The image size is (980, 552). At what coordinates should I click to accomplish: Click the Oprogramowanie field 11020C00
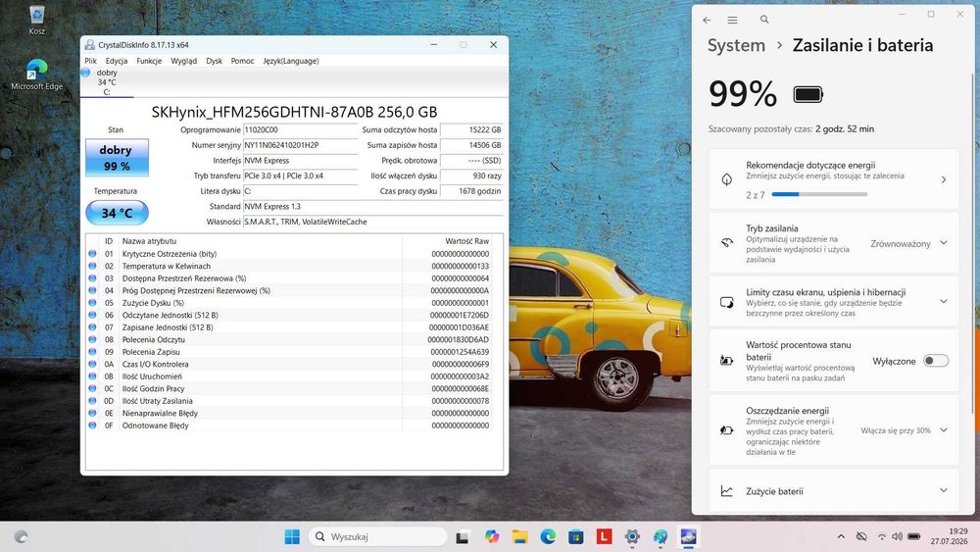pos(300,130)
